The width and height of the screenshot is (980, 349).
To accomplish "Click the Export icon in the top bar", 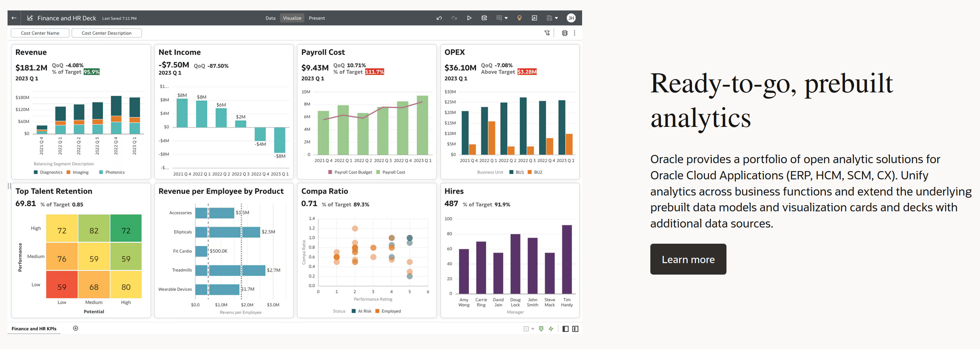I will coord(534,18).
